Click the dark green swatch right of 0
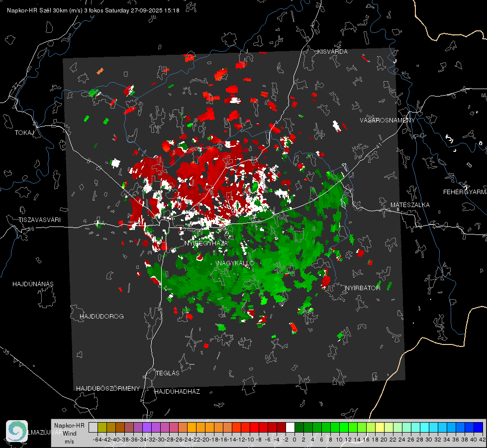The width and height of the screenshot is (487, 448). (299, 427)
